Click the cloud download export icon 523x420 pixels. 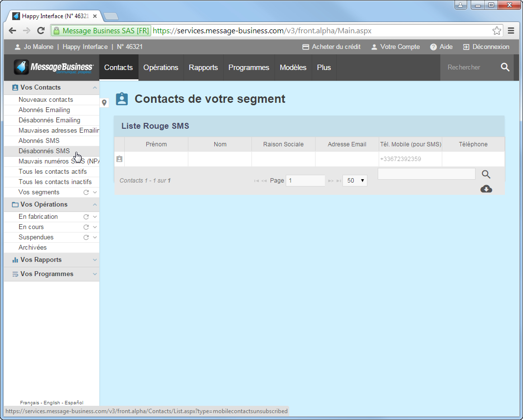(486, 189)
